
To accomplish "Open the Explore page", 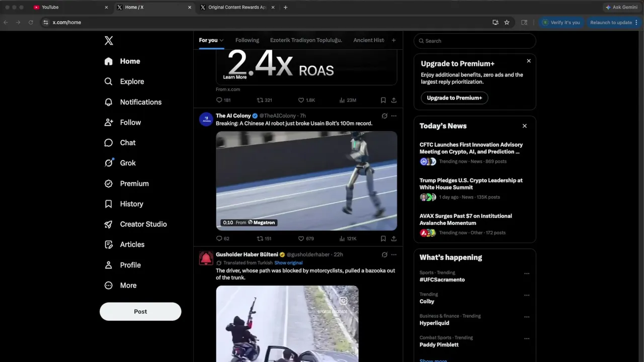I will point(124,81).
